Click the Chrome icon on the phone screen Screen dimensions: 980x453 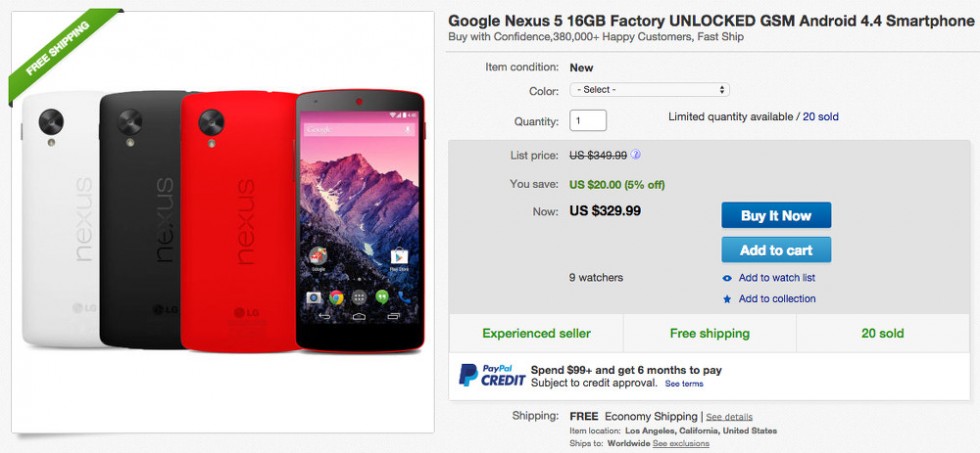[337, 298]
